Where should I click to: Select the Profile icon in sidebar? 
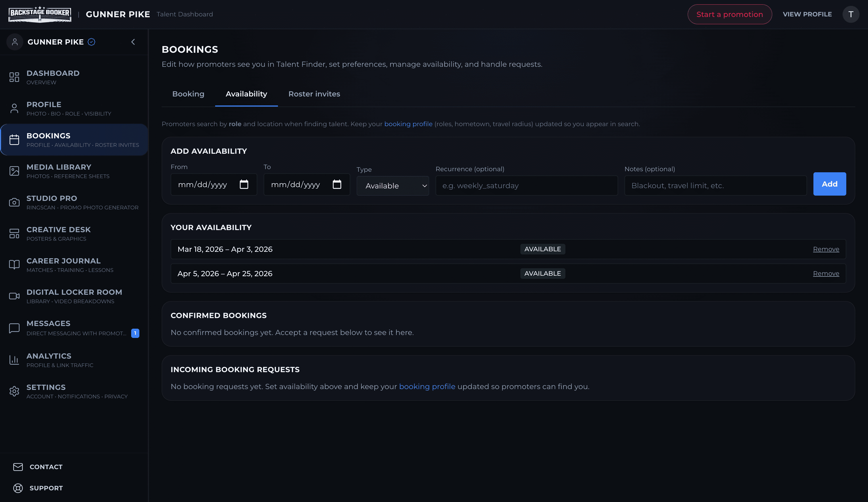point(14,108)
